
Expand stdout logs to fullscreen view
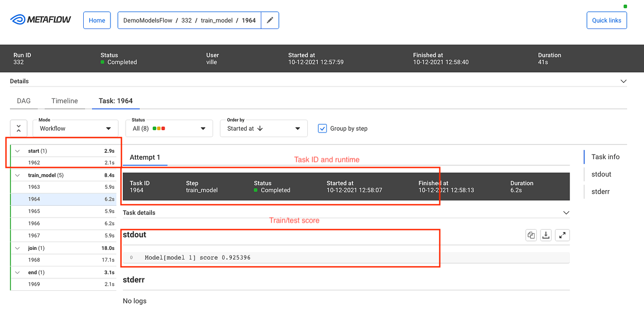(x=562, y=235)
